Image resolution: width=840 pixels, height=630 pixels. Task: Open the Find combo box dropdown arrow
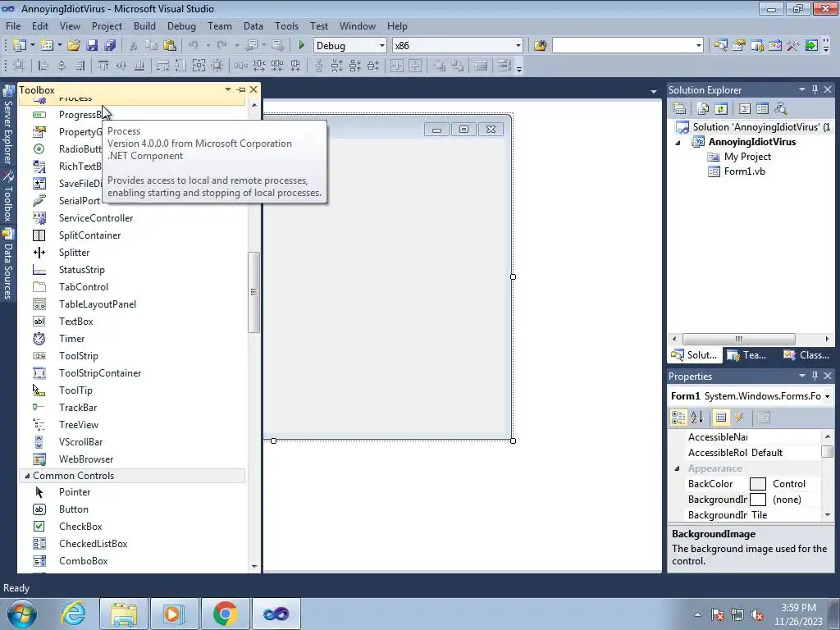[698, 46]
